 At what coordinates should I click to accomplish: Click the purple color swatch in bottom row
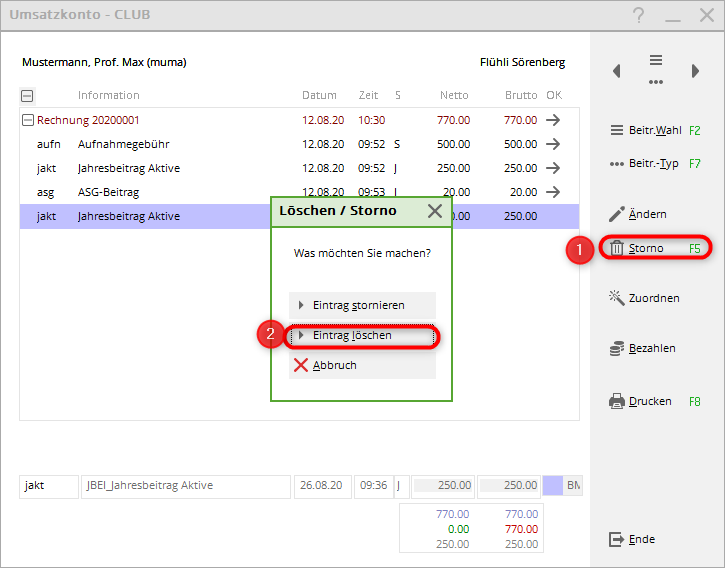(x=553, y=486)
